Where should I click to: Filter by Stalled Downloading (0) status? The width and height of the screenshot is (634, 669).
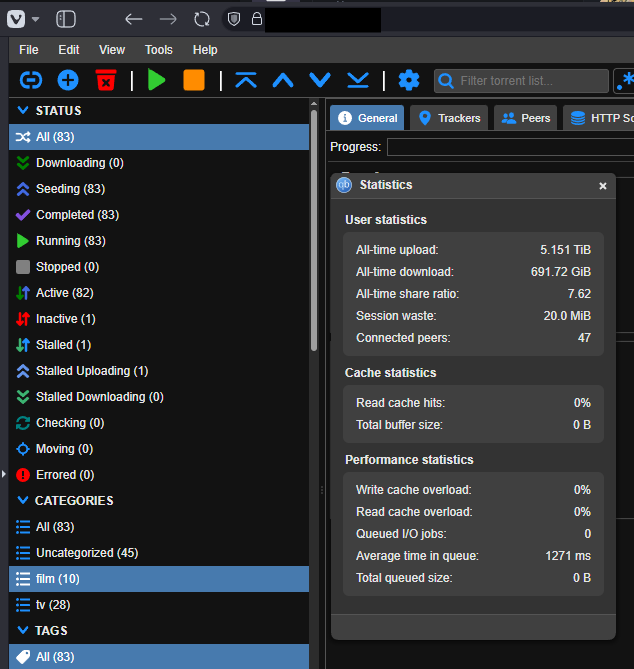point(159,397)
